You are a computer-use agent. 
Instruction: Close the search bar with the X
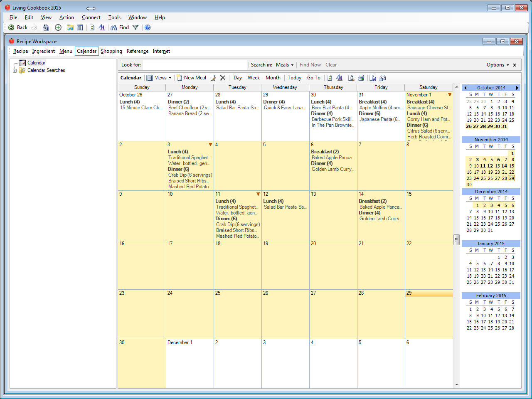coord(515,65)
